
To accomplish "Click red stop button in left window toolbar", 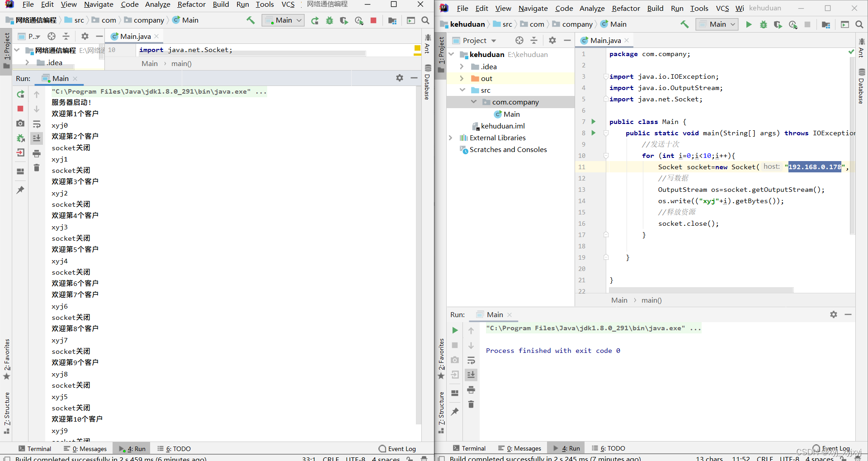I will [373, 20].
